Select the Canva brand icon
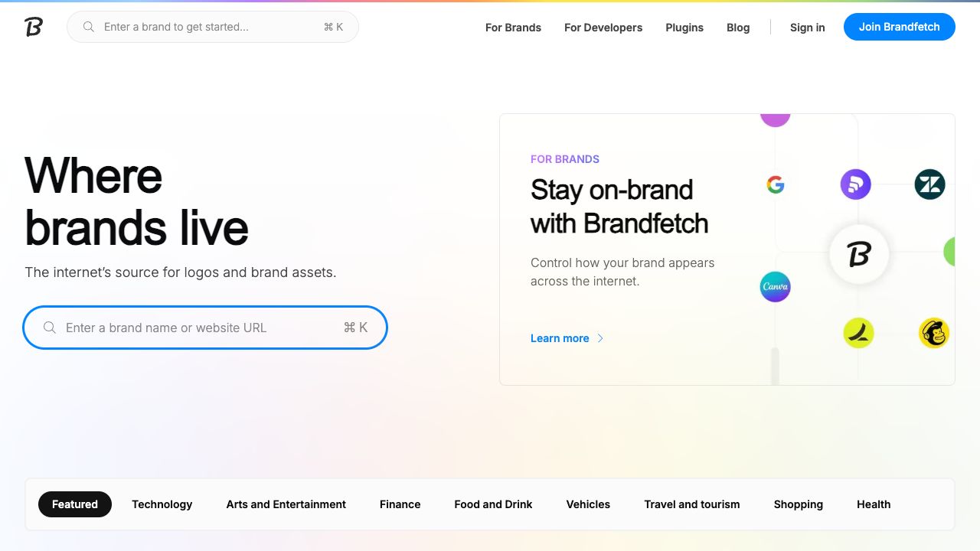 (775, 287)
